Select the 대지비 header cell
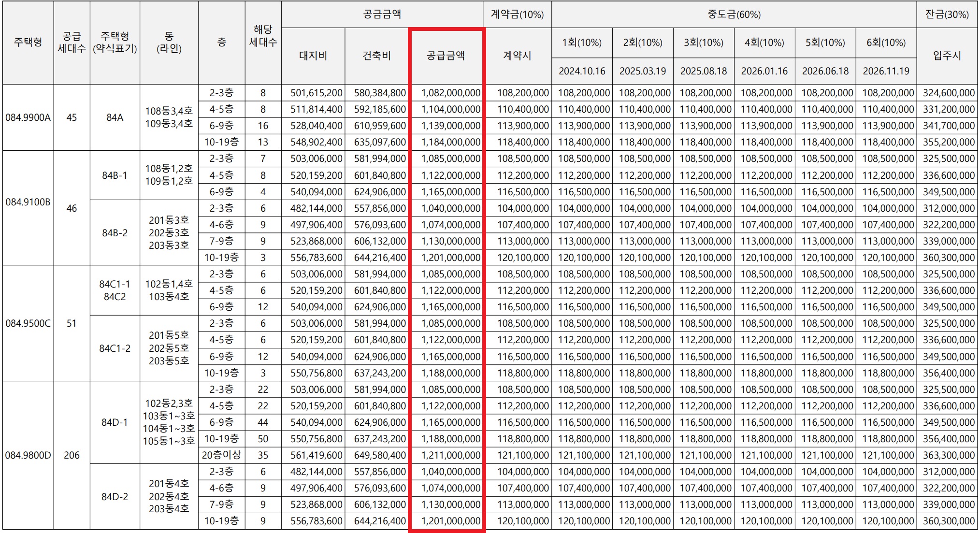Viewport: 980px width, 533px height. (313, 55)
